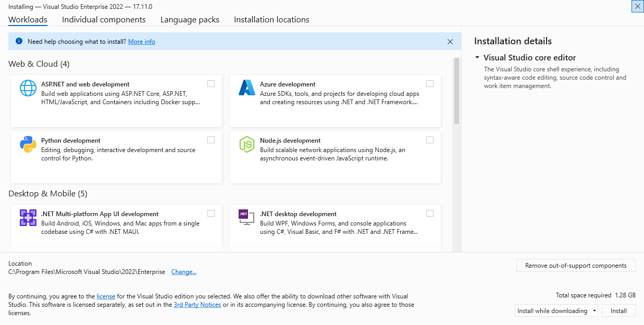Check .NET desktop development workload

(x=430, y=213)
